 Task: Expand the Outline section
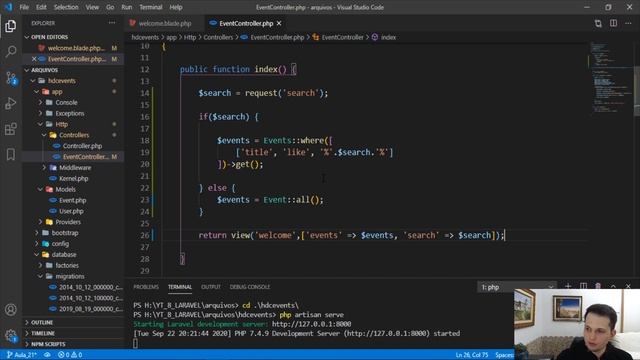27,322
